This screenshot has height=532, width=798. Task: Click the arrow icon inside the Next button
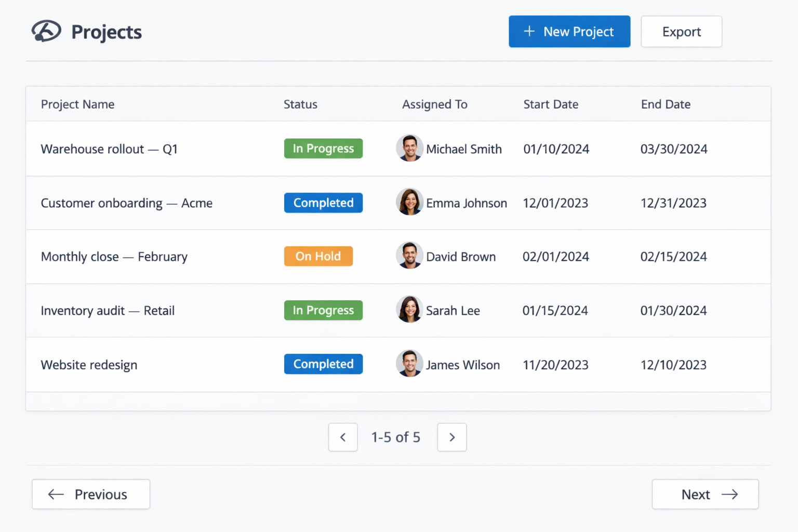[730, 494]
